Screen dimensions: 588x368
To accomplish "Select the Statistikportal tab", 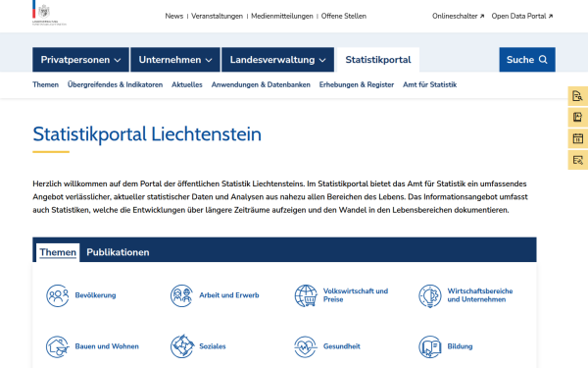I will pyautogui.click(x=378, y=60).
